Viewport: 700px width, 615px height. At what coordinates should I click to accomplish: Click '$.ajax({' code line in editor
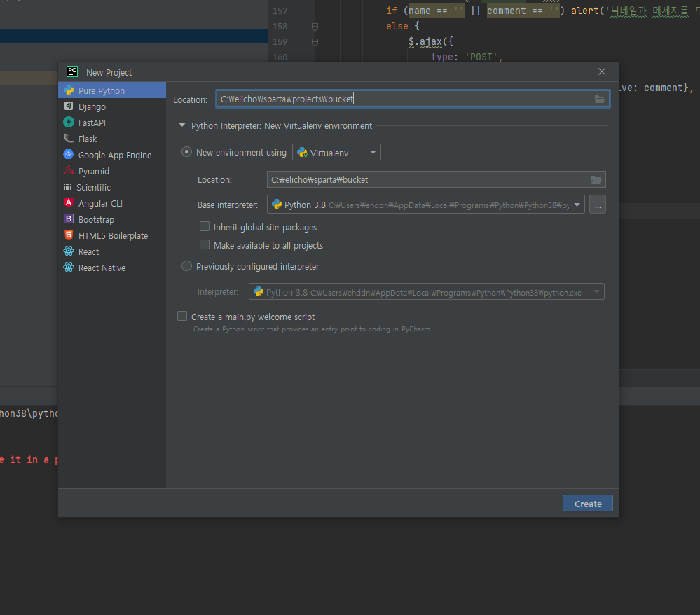point(430,41)
